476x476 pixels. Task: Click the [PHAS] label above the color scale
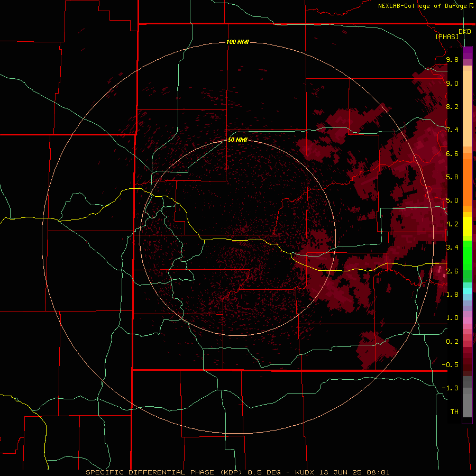tap(447, 36)
